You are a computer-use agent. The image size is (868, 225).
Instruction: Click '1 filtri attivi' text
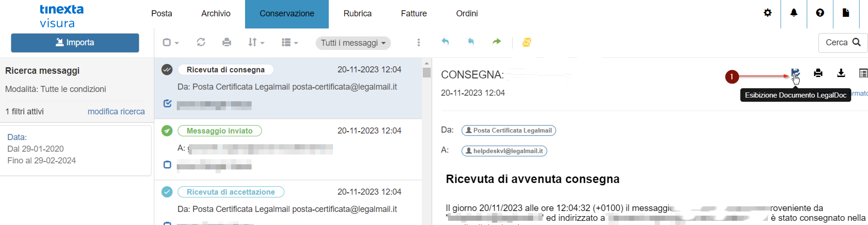[x=25, y=112]
